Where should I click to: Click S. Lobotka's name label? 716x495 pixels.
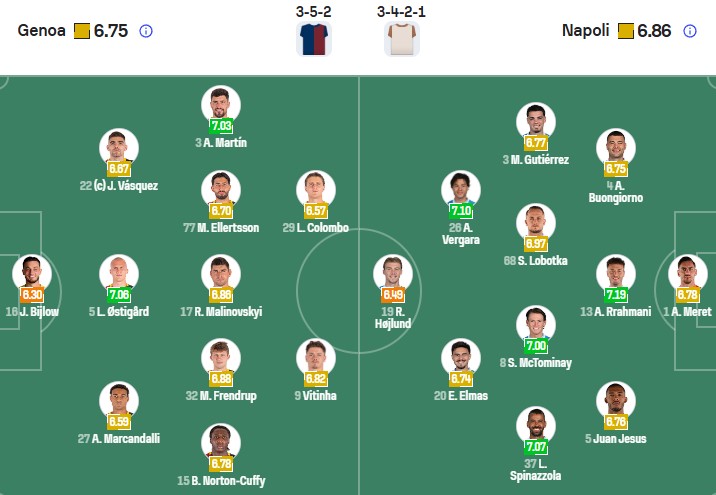click(x=535, y=262)
